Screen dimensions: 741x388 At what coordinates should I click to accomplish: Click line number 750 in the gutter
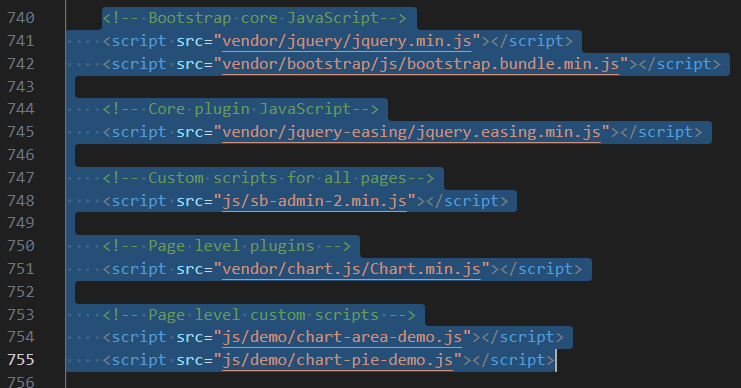[x=21, y=246]
